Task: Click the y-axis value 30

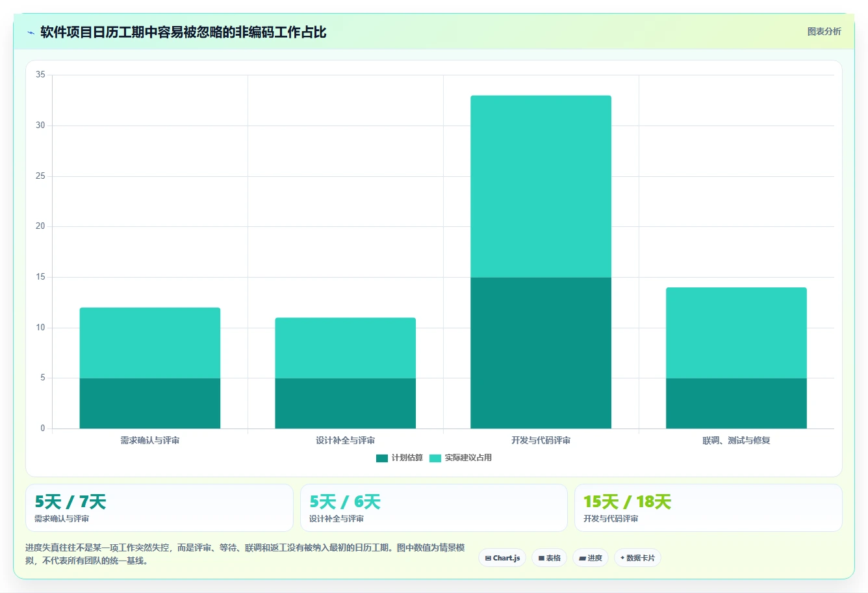Action: pyautogui.click(x=40, y=125)
